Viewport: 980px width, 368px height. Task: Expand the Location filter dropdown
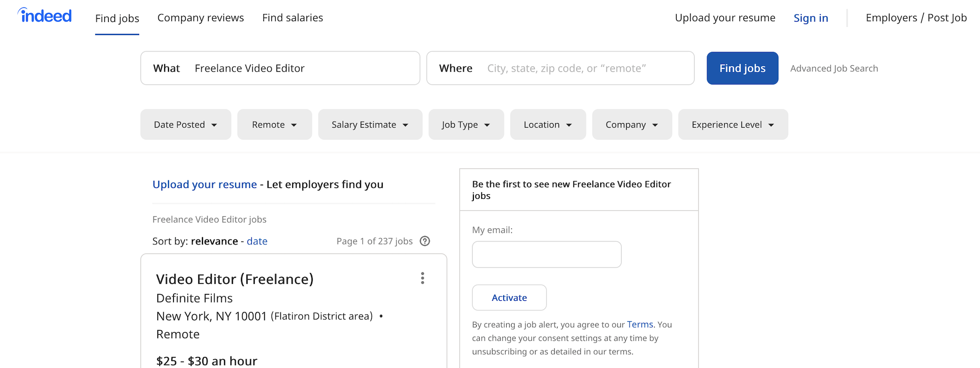(x=547, y=125)
